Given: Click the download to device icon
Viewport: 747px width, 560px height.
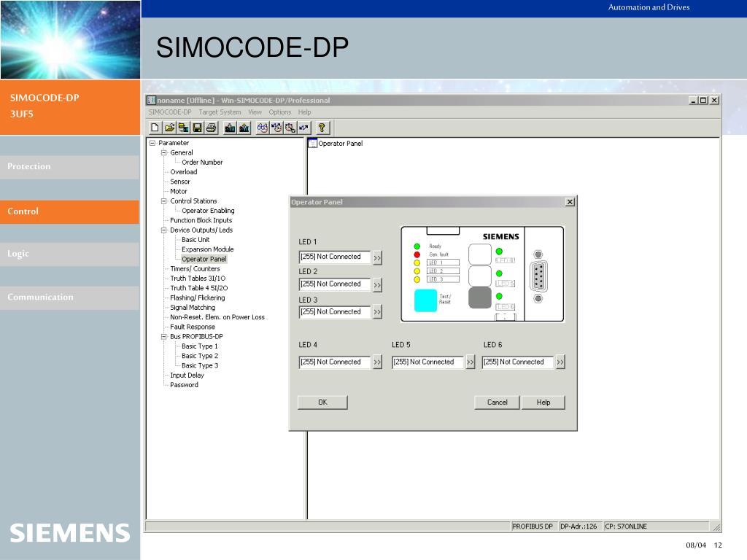Looking at the screenshot, I should pos(230,128).
